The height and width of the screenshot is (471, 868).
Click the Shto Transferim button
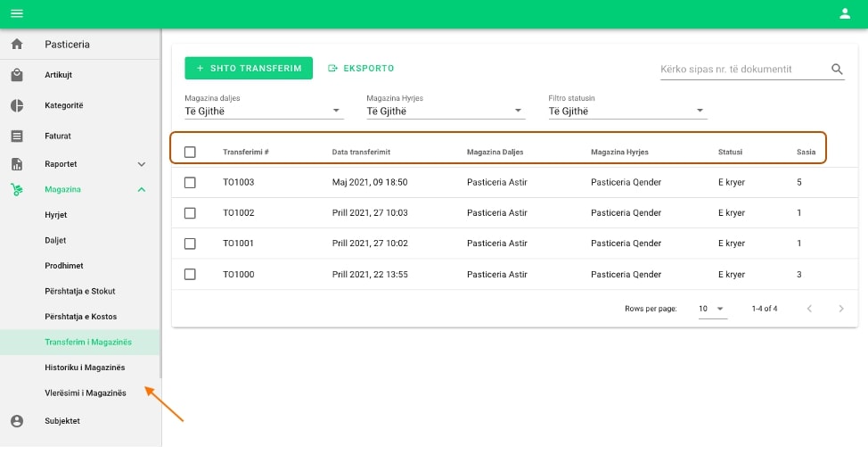point(249,69)
